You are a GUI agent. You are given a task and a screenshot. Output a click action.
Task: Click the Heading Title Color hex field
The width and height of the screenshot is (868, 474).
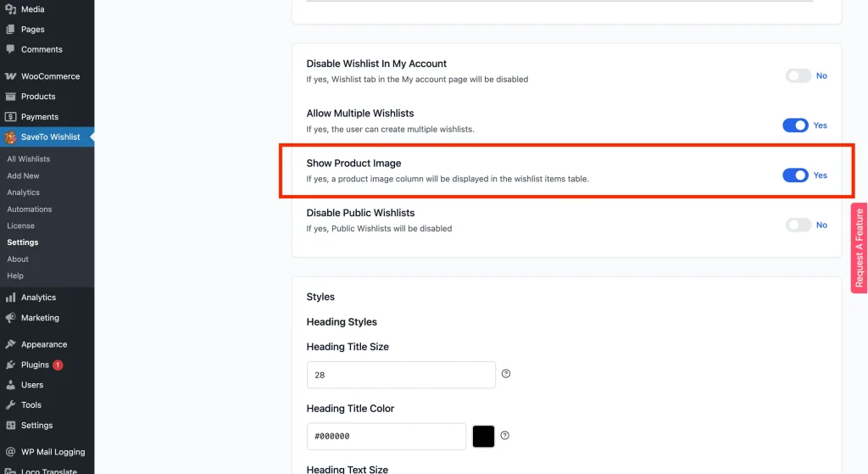point(387,437)
